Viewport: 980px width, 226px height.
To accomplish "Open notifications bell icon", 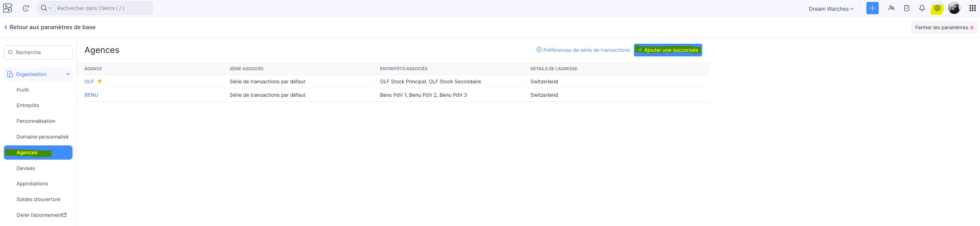I will (922, 8).
